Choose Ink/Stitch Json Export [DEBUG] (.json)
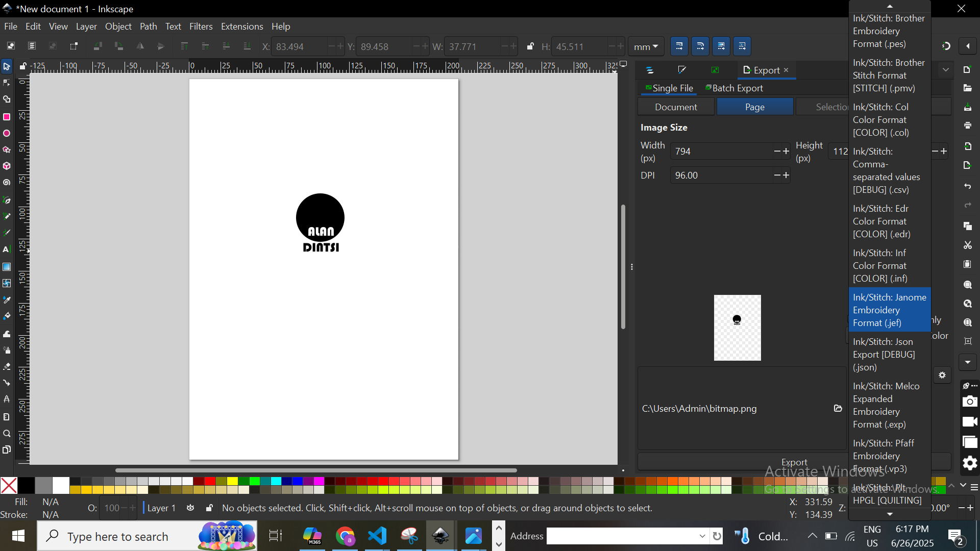The image size is (980, 551). [890, 355]
